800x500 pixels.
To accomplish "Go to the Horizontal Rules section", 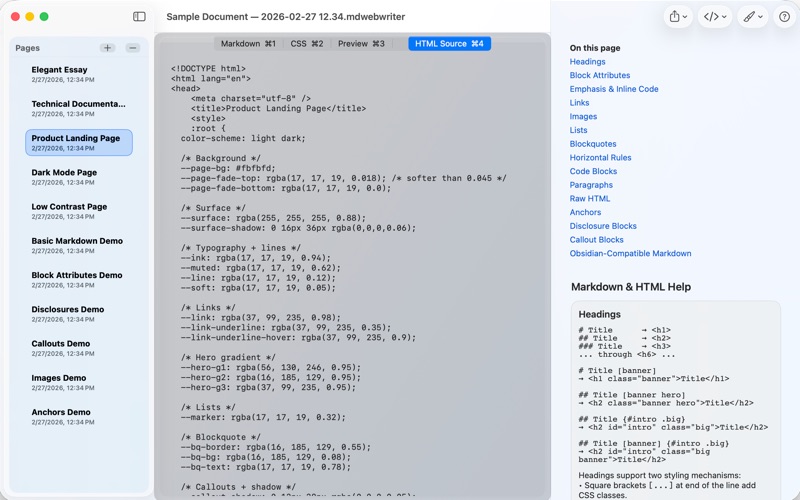I will pyautogui.click(x=600, y=158).
